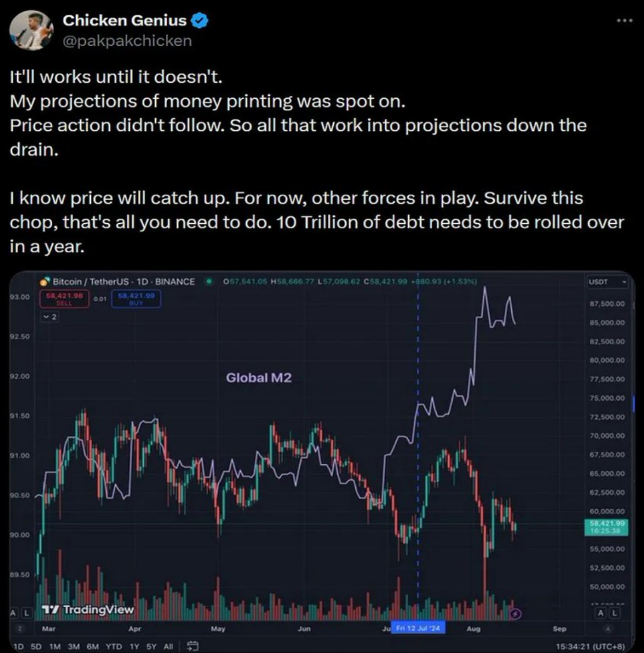The image size is (644, 653).
Task: Click the Fri 12 Jul '24 date marker
Action: point(418,628)
